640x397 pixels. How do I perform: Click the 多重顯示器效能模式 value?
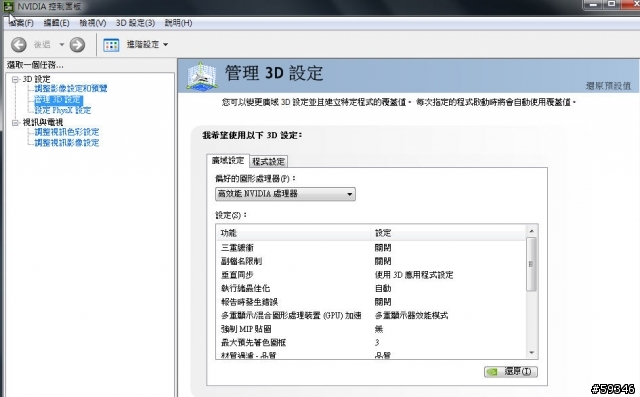pyautogui.click(x=411, y=315)
